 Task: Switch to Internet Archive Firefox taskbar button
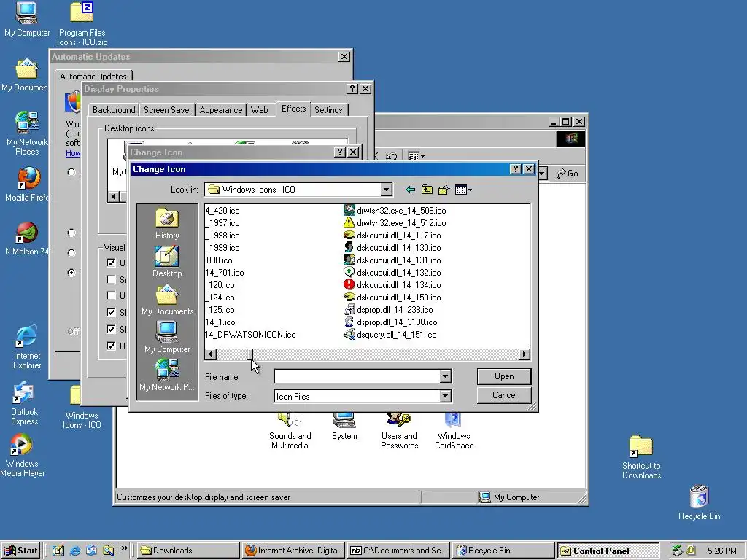point(293,551)
